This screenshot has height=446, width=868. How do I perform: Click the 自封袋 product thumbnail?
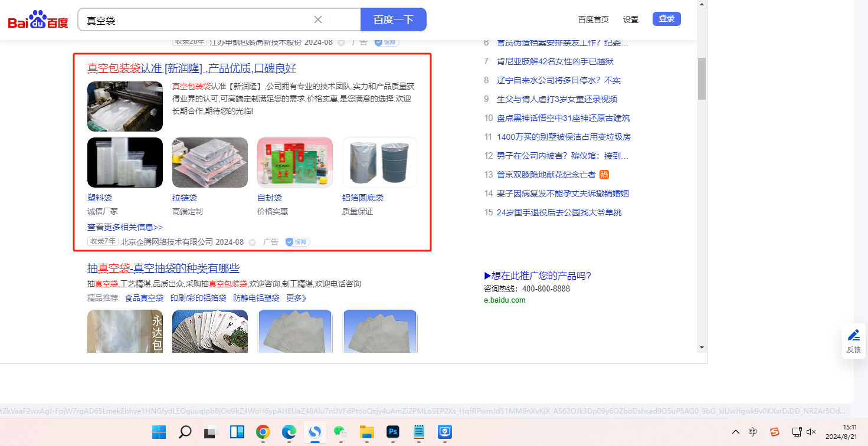point(295,162)
